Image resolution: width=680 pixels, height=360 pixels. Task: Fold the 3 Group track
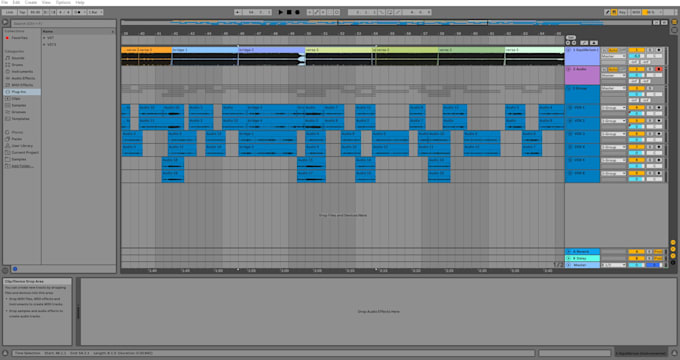click(569, 88)
